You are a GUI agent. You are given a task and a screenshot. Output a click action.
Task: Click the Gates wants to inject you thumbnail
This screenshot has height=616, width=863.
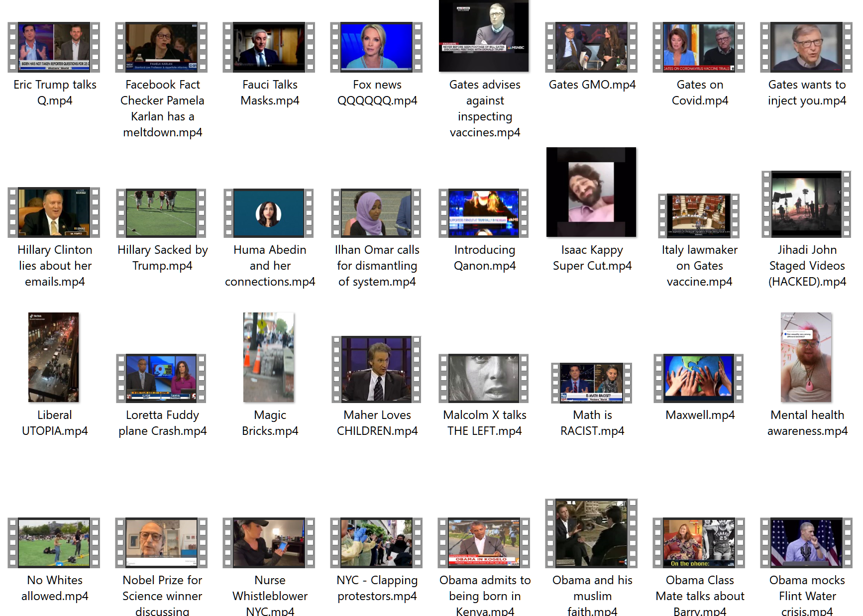coord(807,47)
